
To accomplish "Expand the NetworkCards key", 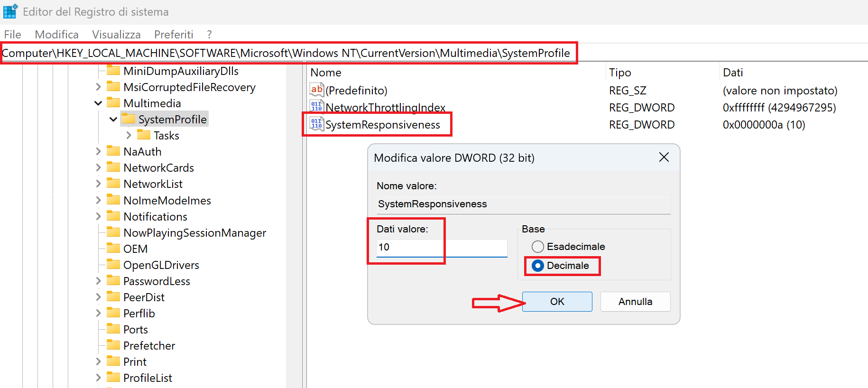I will (x=98, y=167).
